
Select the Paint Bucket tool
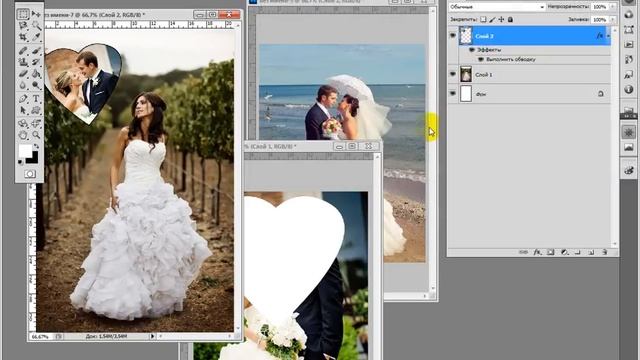[x=36, y=74]
